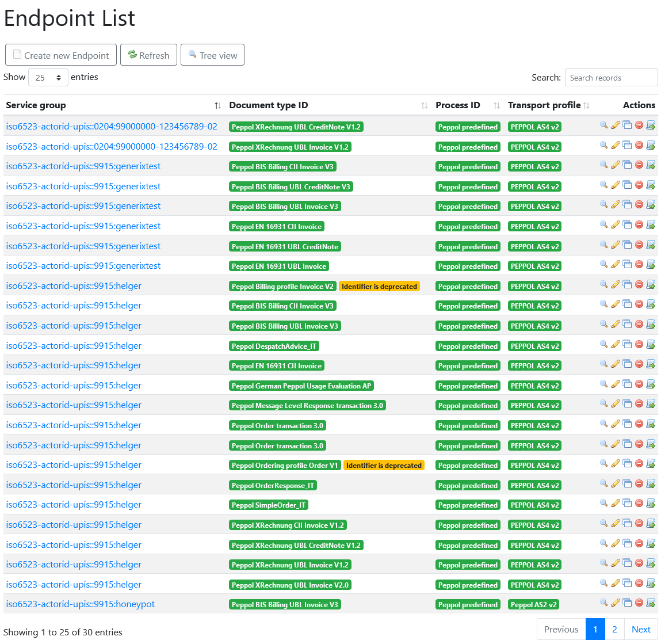Edit generixtest Peppol EN 16931 UBL CreditNote endpoint
The image size is (661, 644).
[616, 245]
